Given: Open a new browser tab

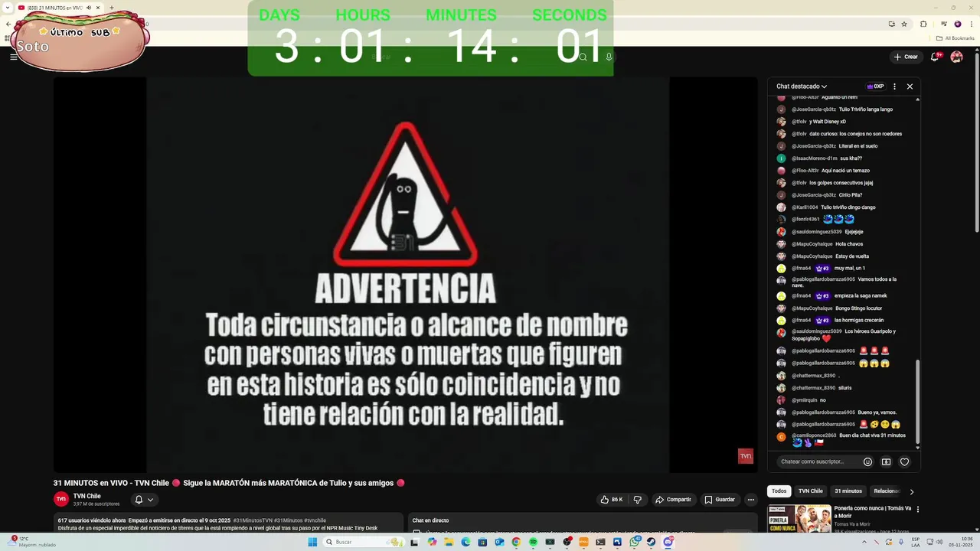Looking at the screenshot, I should coord(112,8).
